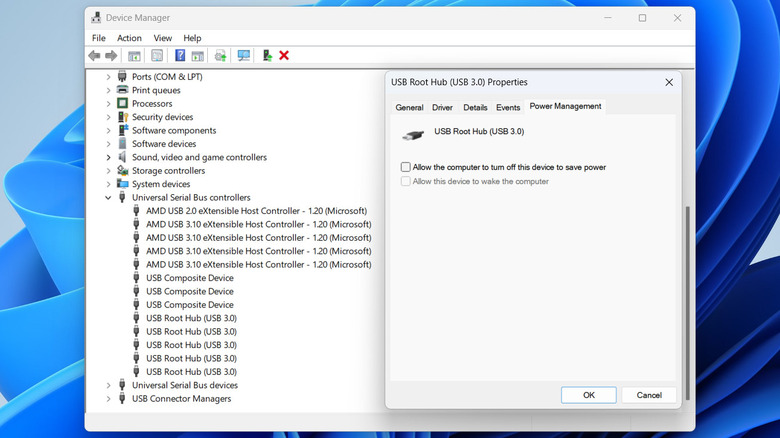This screenshot has height=438, width=780.
Task: Collapse the Universal Serial Bus controllers node
Action: [x=109, y=198]
